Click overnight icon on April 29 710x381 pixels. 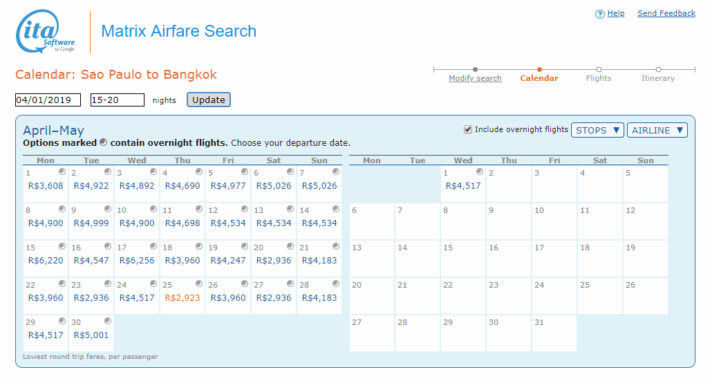(x=62, y=321)
